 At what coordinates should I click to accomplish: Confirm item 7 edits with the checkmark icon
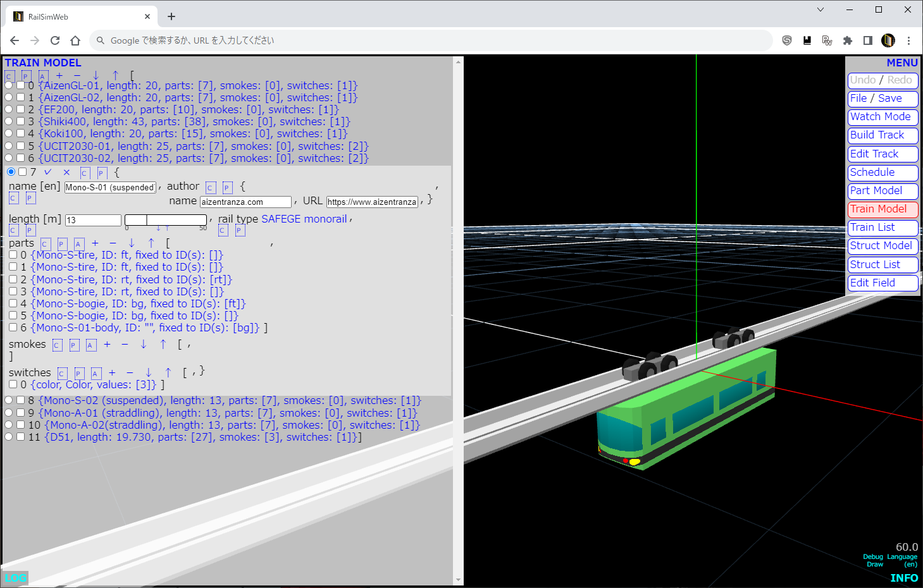(48, 172)
